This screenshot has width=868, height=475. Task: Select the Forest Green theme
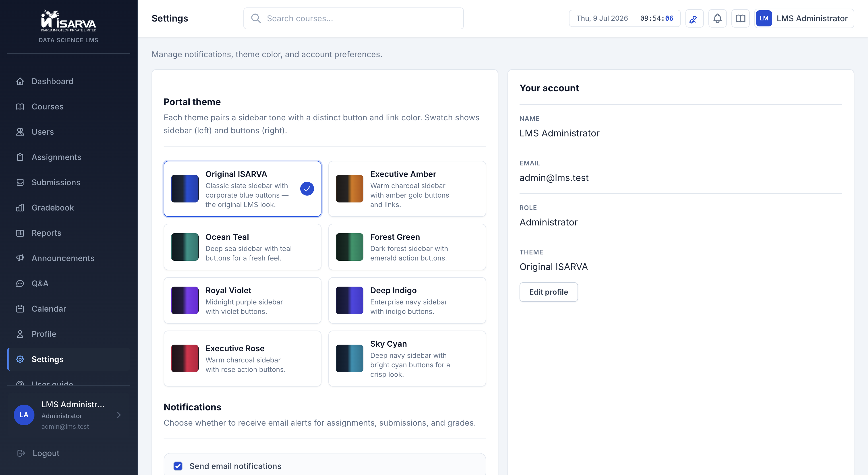coord(407,247)
